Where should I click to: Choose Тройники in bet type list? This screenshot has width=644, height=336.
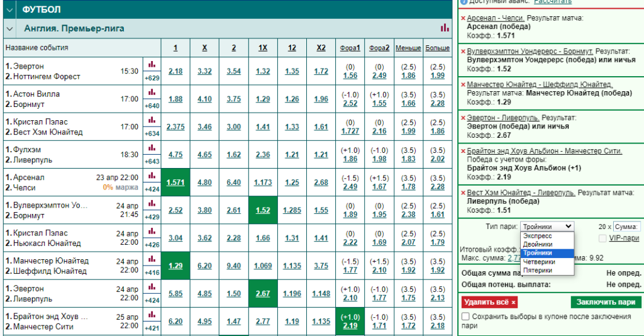click(547, 253)
